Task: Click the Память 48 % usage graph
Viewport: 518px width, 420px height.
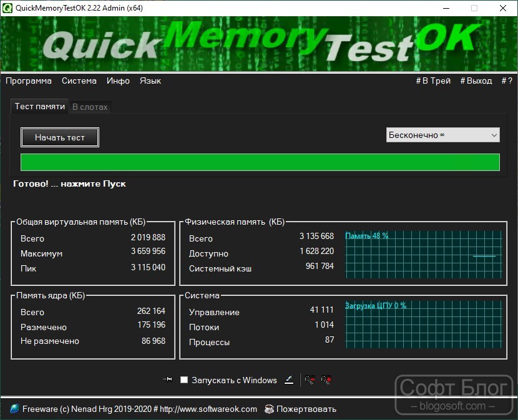Action: [x=424, y=255]
